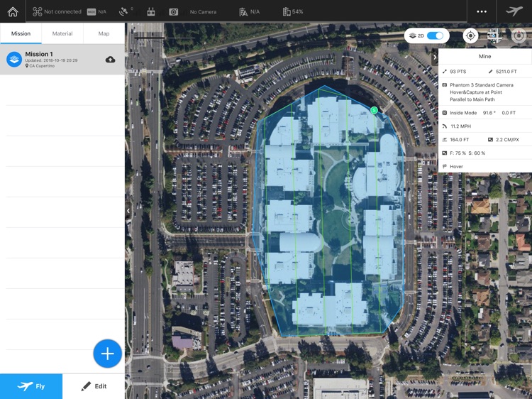Viewport: 532px width, 399px height.
Task: Tap 'Parallel to Main Path' text
Action: coord(472,99)
